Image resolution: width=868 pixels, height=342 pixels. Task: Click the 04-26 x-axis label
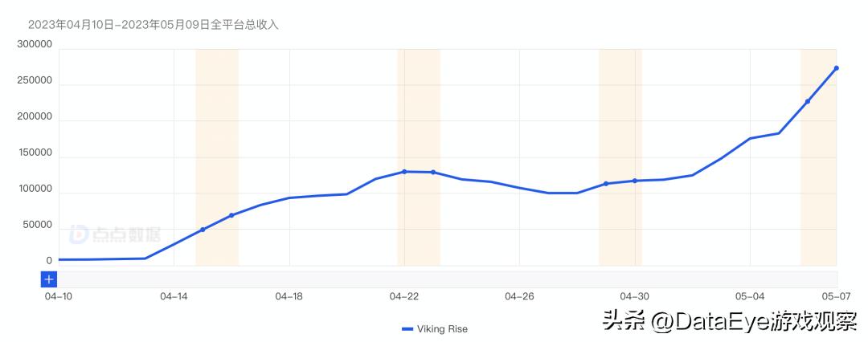(x=519, y=296)
